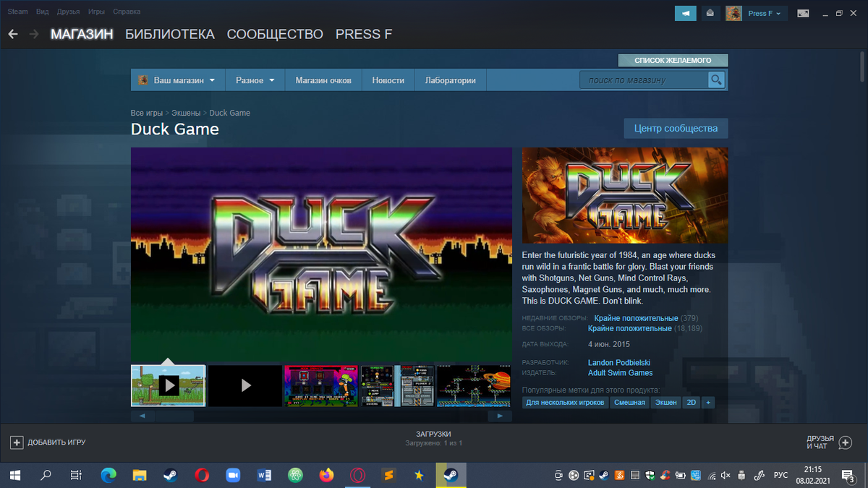868x488 pixels.
Task: Open Opera GX from the taskbar
Action: point(357,475)
